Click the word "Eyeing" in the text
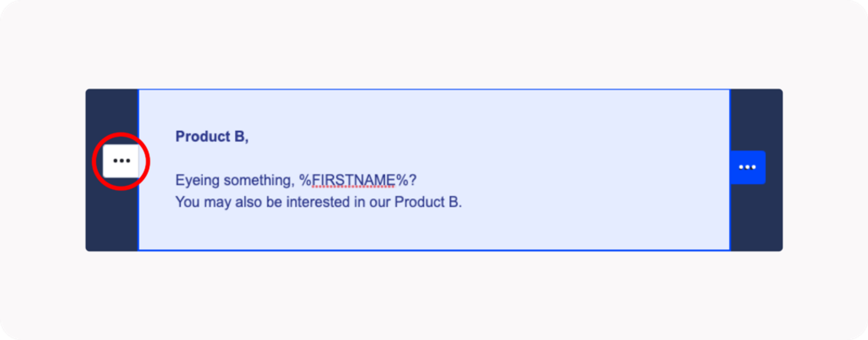This screenshot has height=340, width=868. [x=197, y=180]
